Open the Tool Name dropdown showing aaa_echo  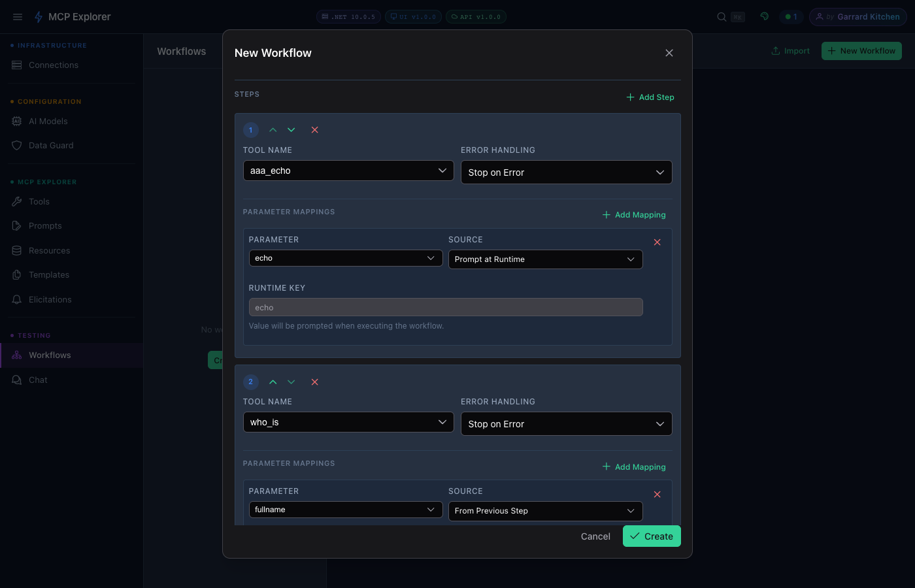point(348,171)
